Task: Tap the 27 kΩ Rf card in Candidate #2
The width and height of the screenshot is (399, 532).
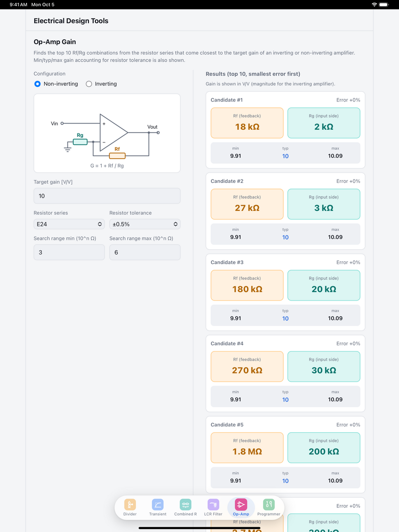Action: [x=247, y=204]
